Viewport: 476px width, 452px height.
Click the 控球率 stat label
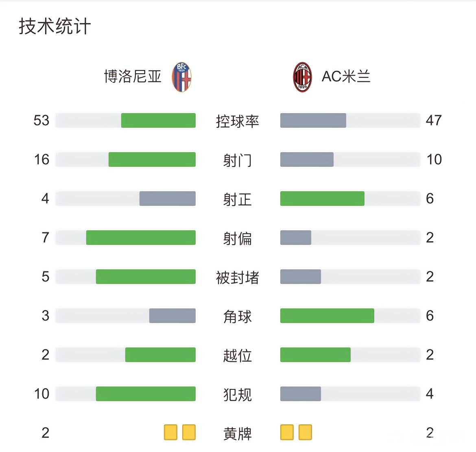click(238, 121)
